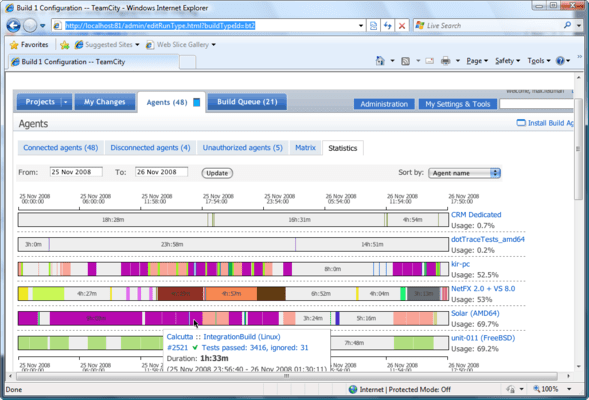Open the search provider dropdown arrow
Image resolution: width=589 pixels, height=400 pixels.
pos(579,26)
